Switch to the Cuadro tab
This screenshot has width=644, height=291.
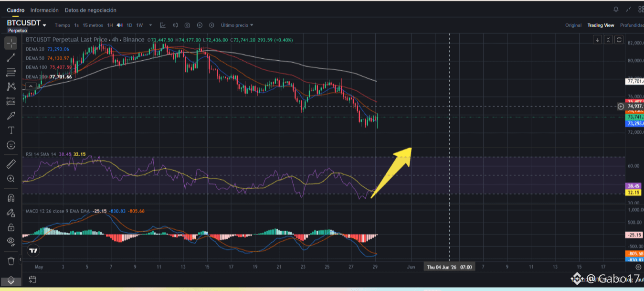(x=15, y=10)
